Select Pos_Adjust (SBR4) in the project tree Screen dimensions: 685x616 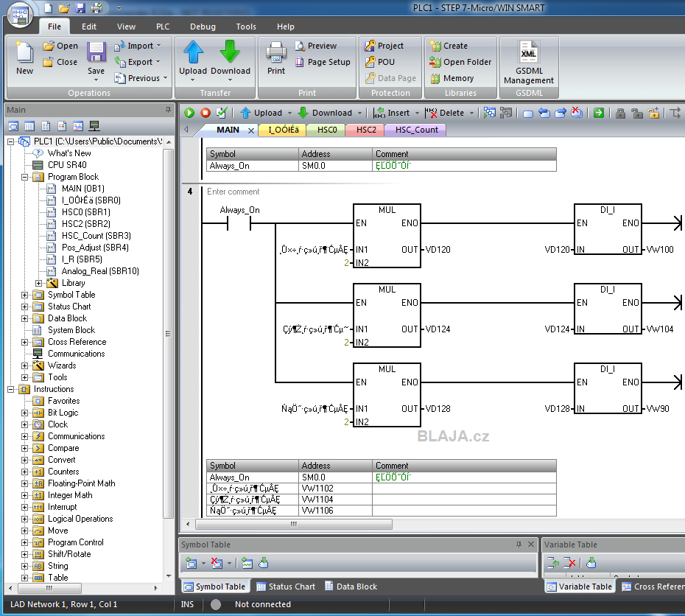click(x=95, y=248)
